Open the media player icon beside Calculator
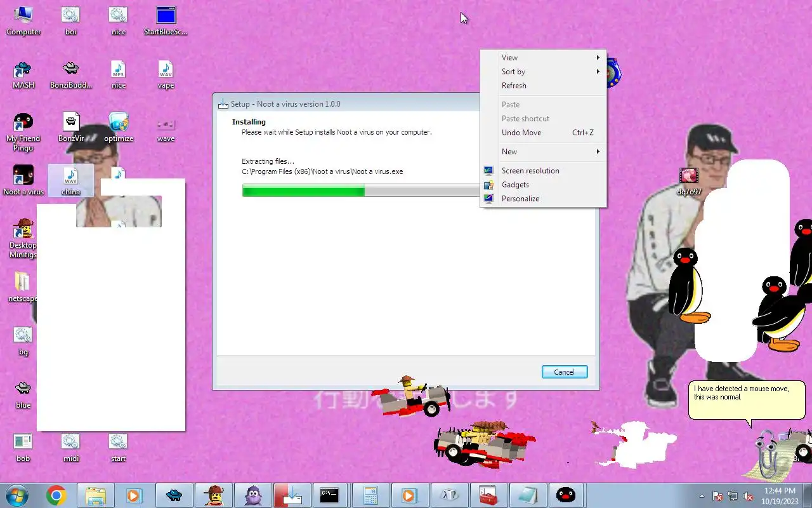 [x=409, y=495]
